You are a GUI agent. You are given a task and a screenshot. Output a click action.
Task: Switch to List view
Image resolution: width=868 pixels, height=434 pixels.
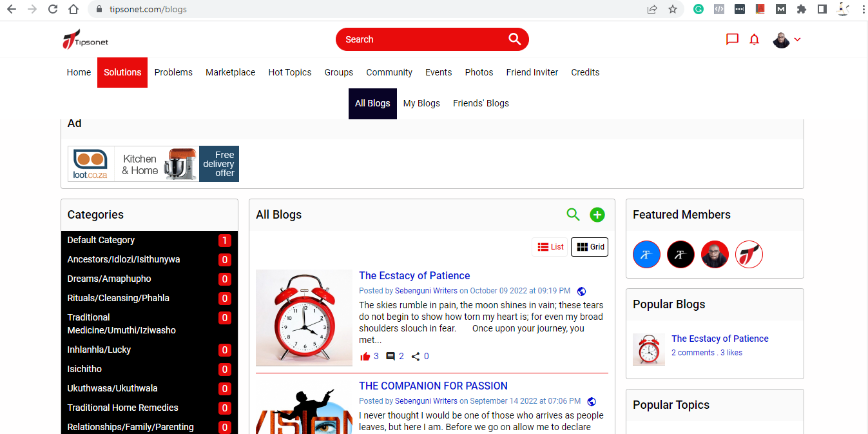tap(551, 247)
